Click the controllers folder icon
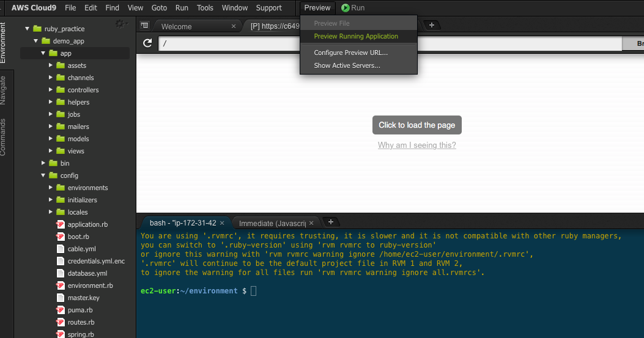644x338 pixels. pyautogui.click(x=61, y=90)
